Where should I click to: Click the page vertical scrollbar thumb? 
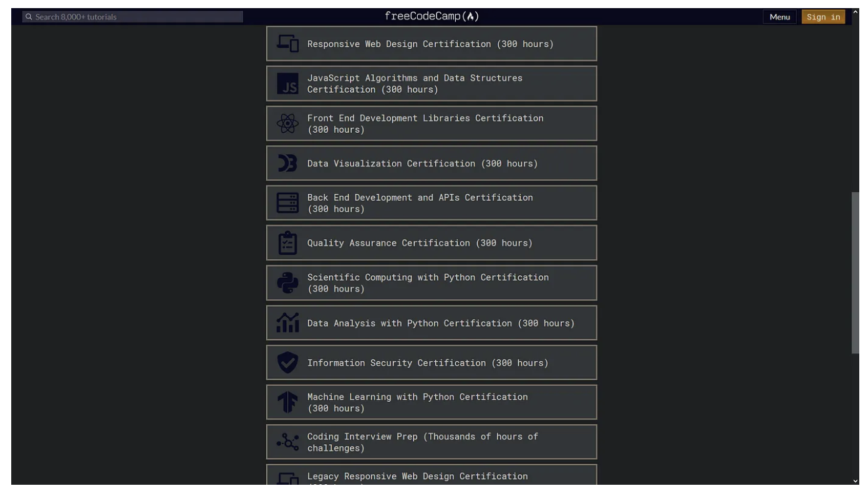(x=855, y=273)
